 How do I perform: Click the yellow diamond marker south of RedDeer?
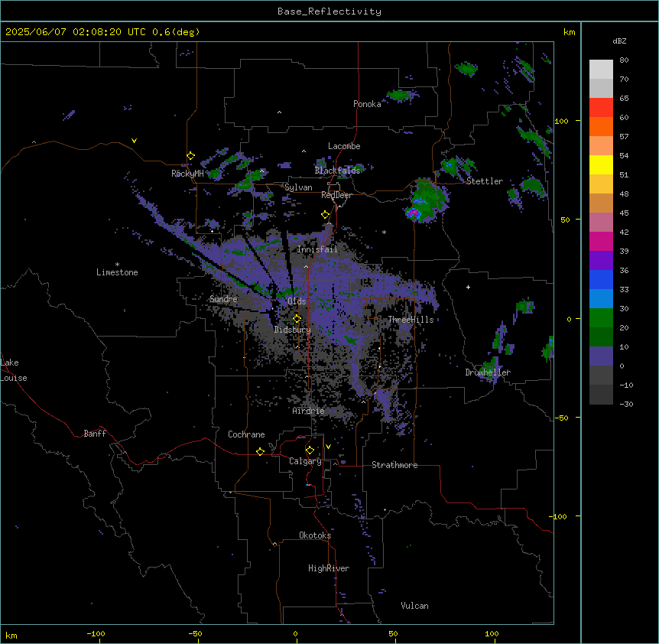[325, 215]
